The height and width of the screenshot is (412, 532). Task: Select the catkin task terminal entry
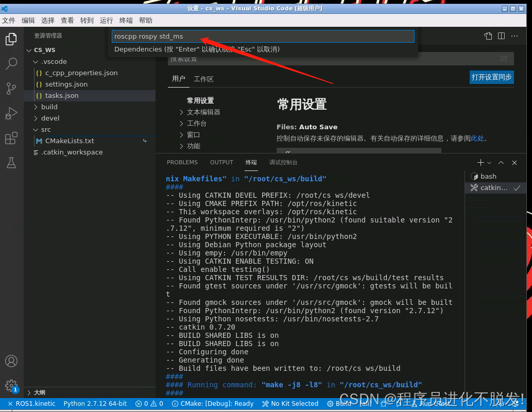pyautogui.click(x=496, y=187)
